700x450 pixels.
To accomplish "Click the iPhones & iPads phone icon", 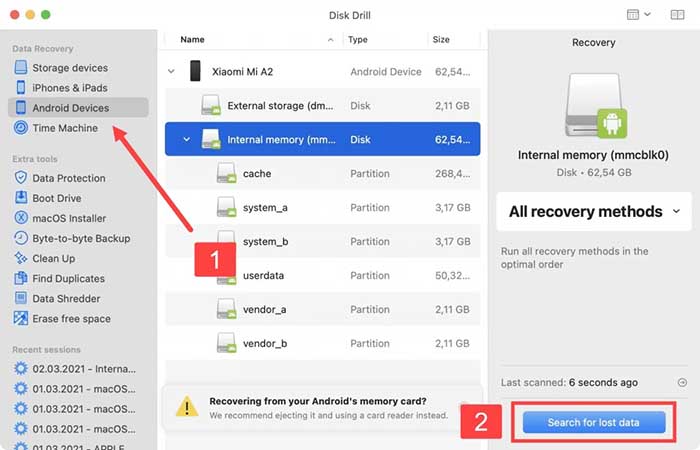I will point(21,88).
